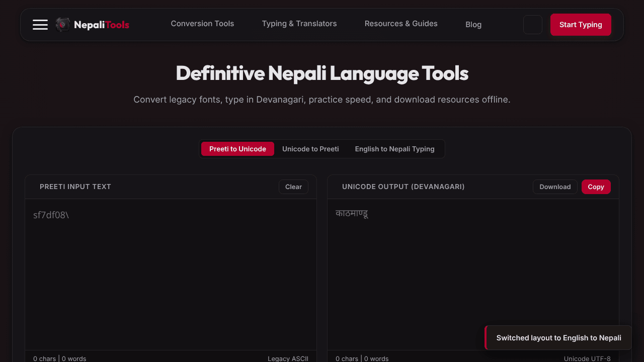The height and width of the screenshot is (362, 644).
Task: Click the output panel chars and words counter
Action: pyautogui.click(x=362, y=358)
